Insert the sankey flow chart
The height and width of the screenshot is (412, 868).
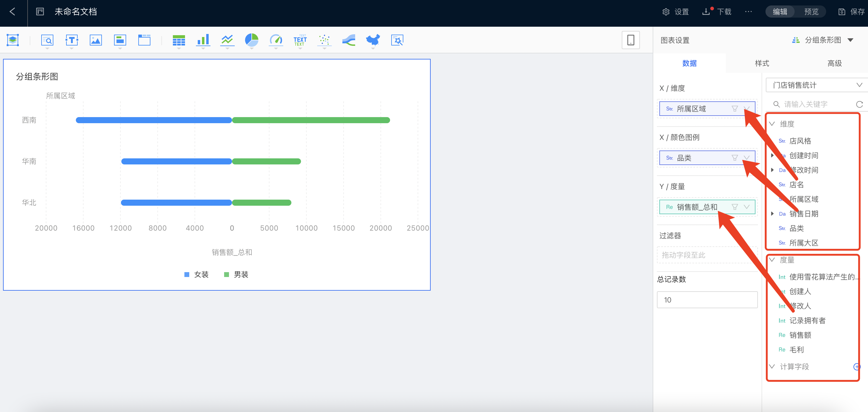click(348, 40)
